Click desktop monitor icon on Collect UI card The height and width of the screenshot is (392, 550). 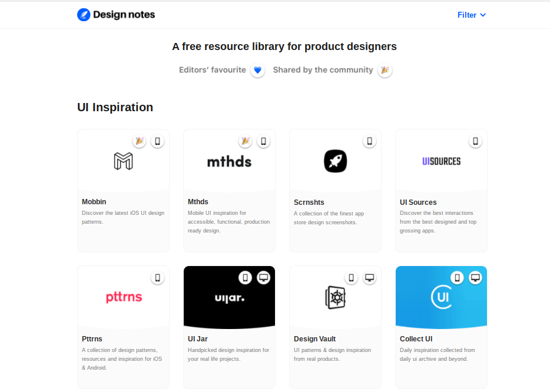coord(475,278)
